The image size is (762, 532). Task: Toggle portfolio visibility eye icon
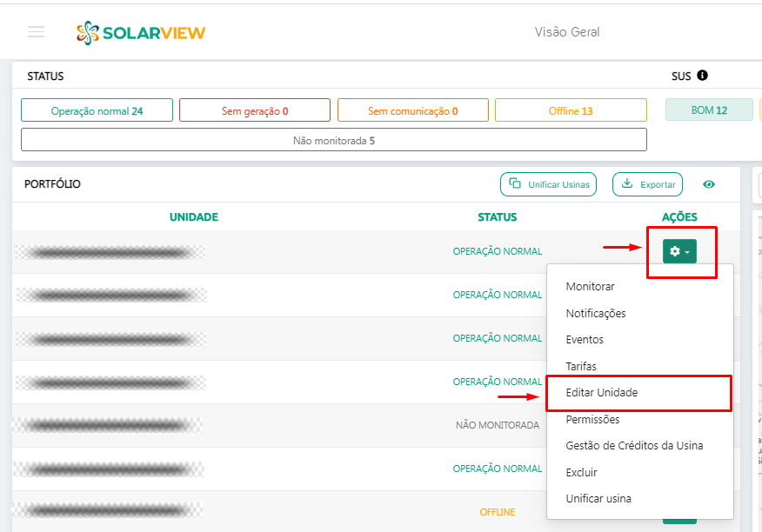[709, 184]
